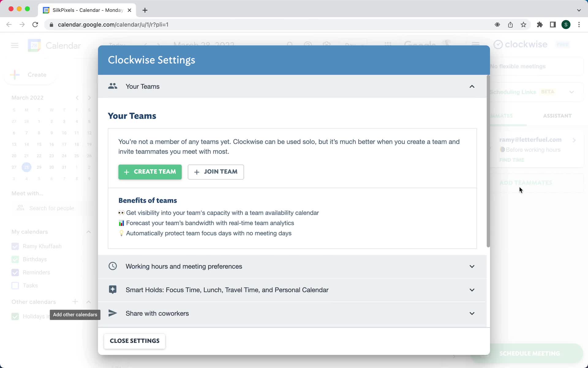Toggle the Holidays calendar checkbox
Viewport: 588px width, 368px height.
click(x=15, y=316)
